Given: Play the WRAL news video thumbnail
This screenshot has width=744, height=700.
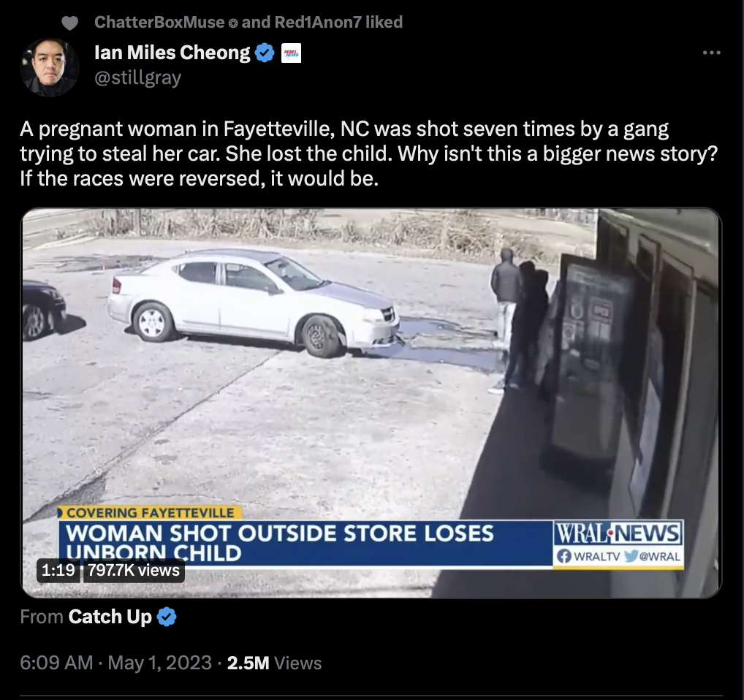Looking at the screenshot, I should (x=371, y=403).
